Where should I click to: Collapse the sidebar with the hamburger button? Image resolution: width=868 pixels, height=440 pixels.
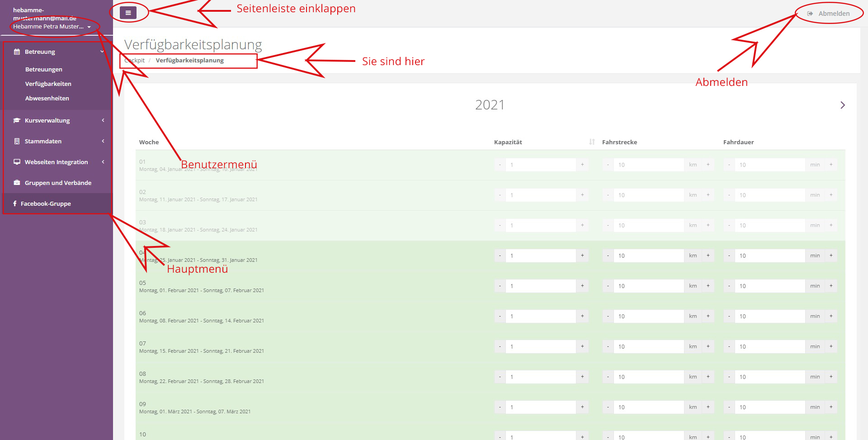(128, 13)
